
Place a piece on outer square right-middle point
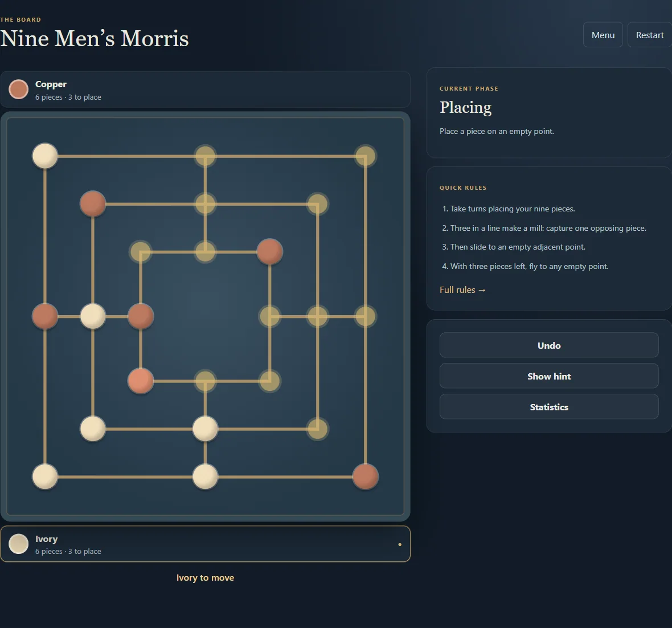pyautogui.click(x=365, y=317)
